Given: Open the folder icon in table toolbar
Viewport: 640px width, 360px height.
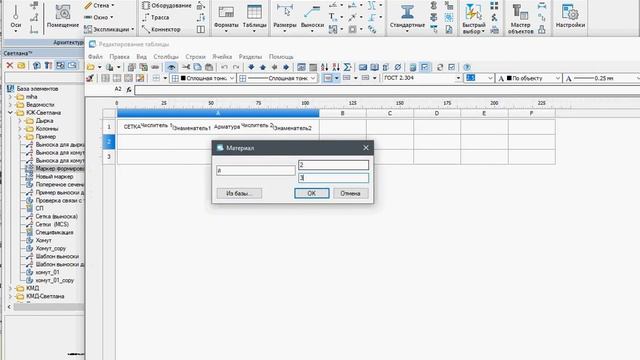Looking at the screenshot, I should (91, 67).
